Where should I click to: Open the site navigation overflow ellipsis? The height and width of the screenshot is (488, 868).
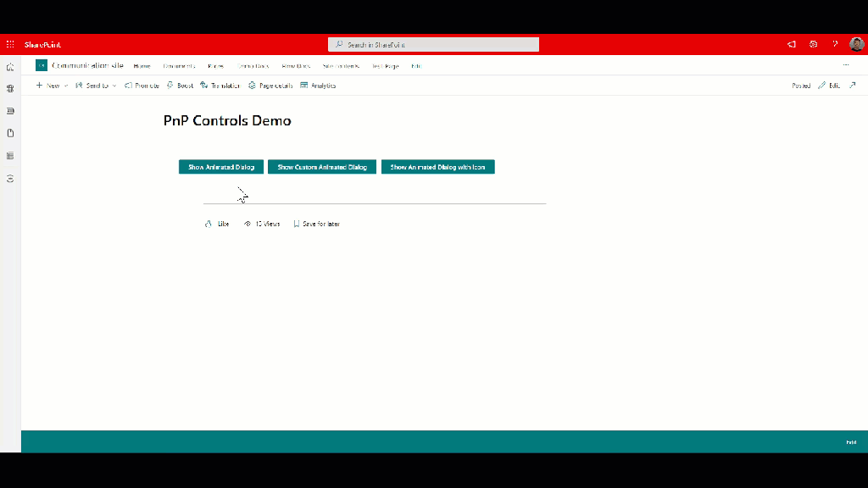click(845, 65)
